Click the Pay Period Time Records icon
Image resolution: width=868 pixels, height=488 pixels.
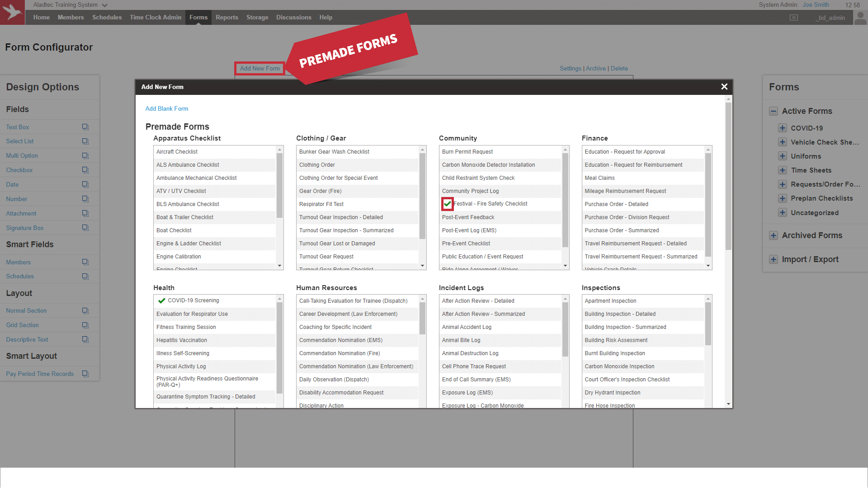(85, 374)
